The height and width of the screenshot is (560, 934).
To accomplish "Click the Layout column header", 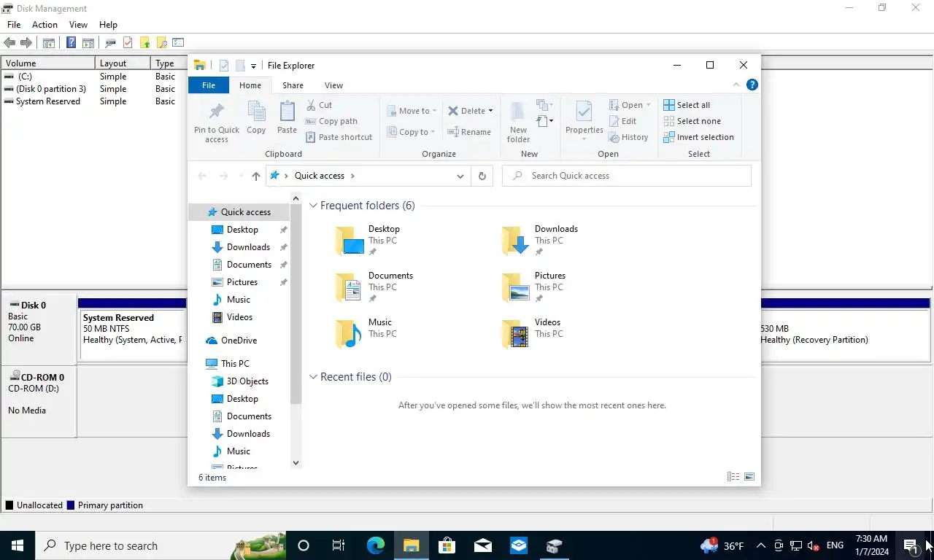I will point(123,63).
